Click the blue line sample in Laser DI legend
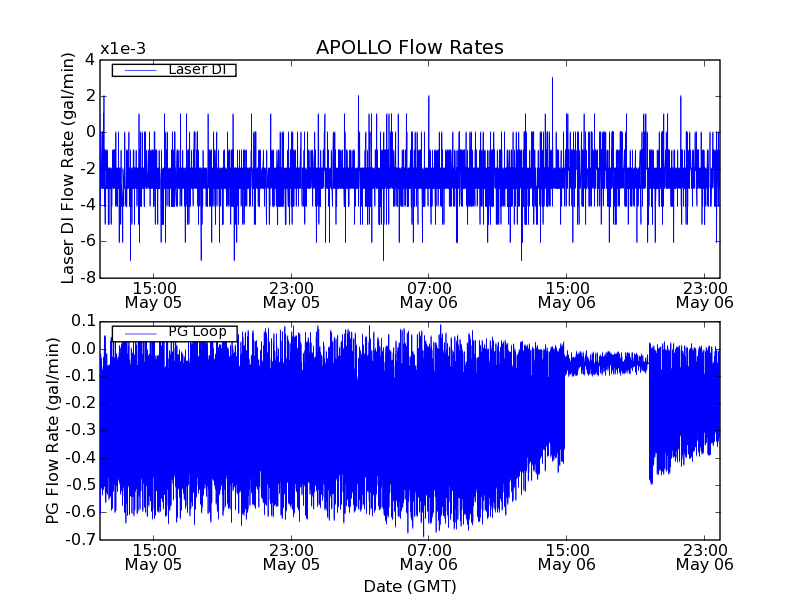This screenshot has width=800, height=600. point(139,70)
